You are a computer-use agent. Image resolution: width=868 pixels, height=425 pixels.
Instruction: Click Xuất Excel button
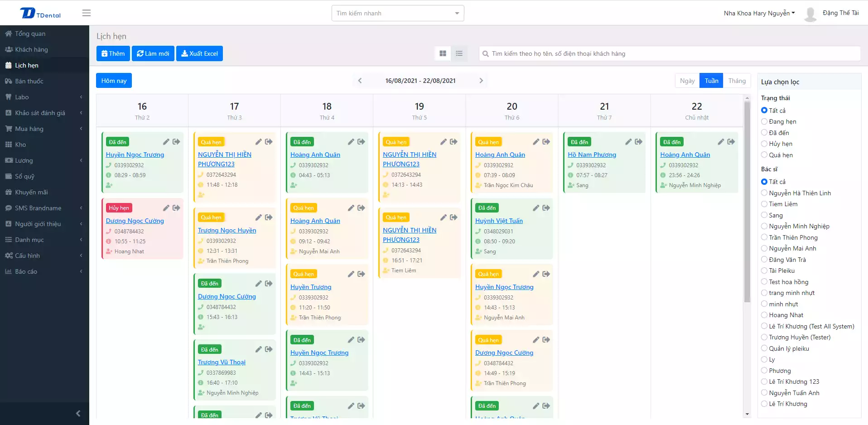199,53
